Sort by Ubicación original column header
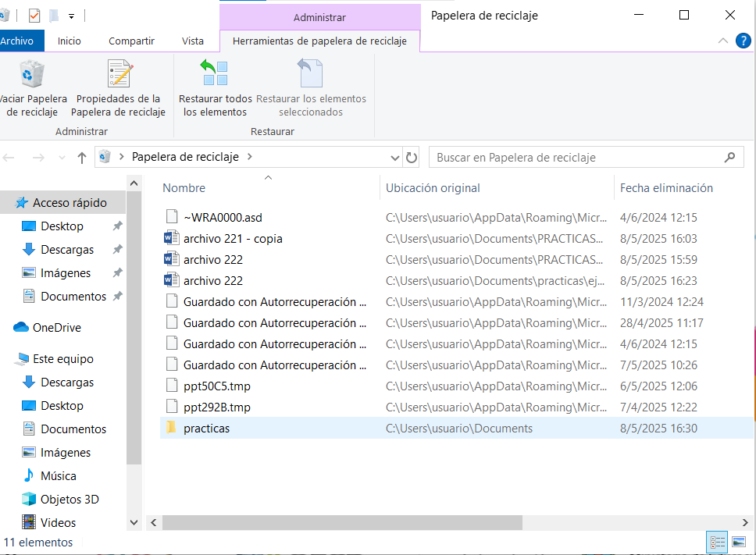The image size is (756, 555). [433, 188]
